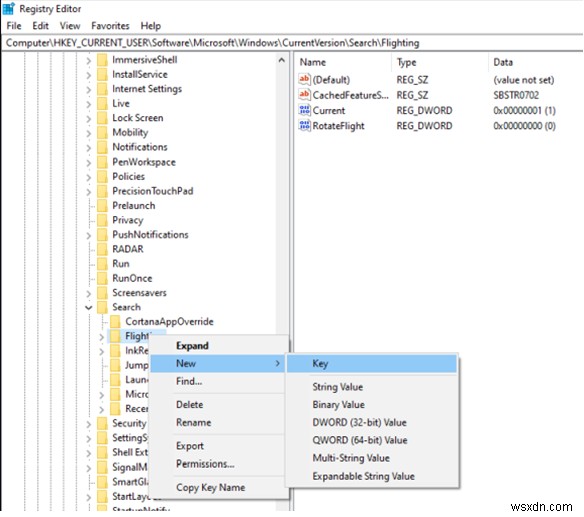This screenshot has height=517, width=584.
Task: Click the RotateFlight DWORD value icon
Action: (x=304, y=126)
